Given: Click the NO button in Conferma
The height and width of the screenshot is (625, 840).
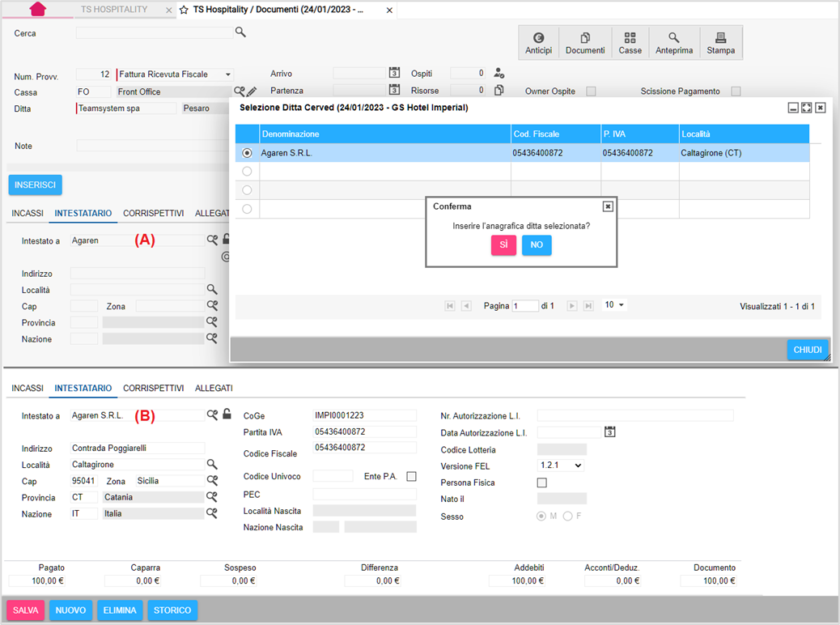Looking at the screenshot, I should [x=537, y=245].
